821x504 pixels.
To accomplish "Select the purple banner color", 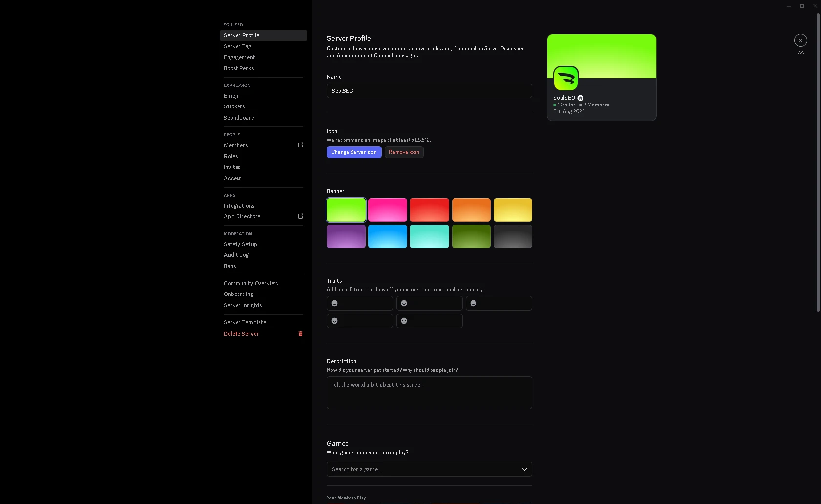I will coord(346,236).
